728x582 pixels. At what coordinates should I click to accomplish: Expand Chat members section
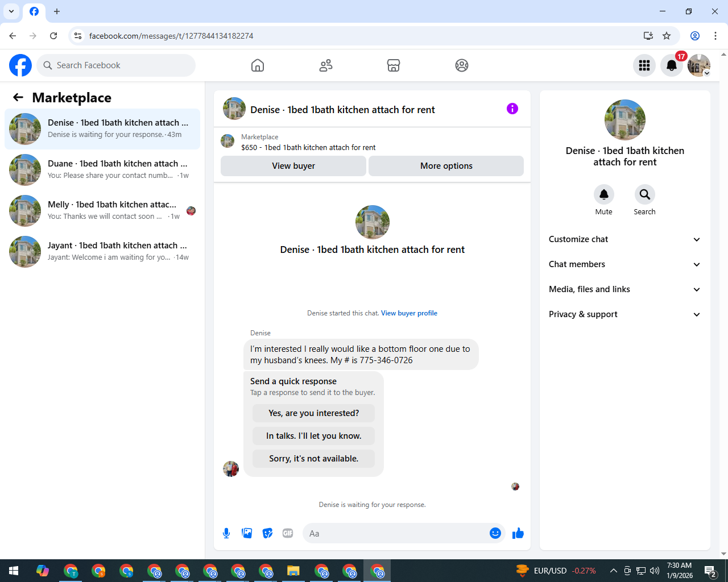point(625,264)
